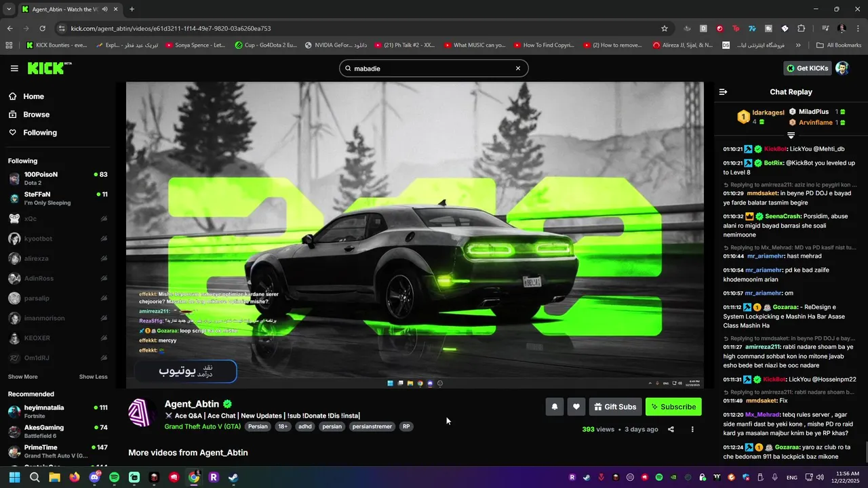Open tab search dropdown arrow
The image size is (868, 488).
coord(9,9)
